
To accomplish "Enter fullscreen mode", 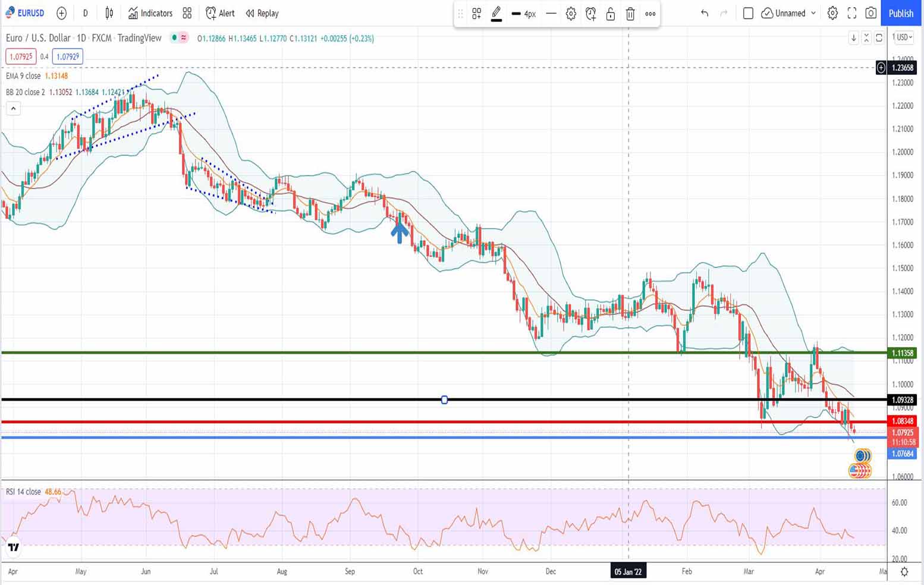I will (851, 13).
